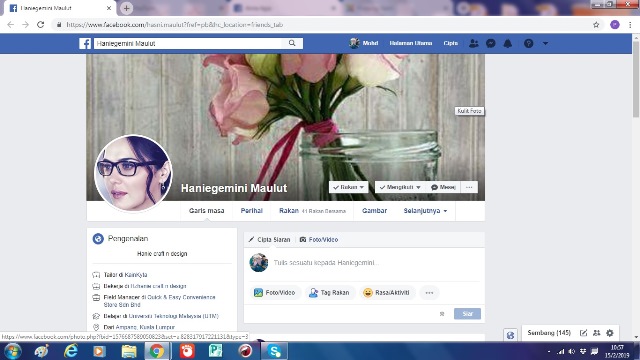Click the browser forward arrow
Screen dimensions: 640x360
pyautogui.click(x=25, y=24)
